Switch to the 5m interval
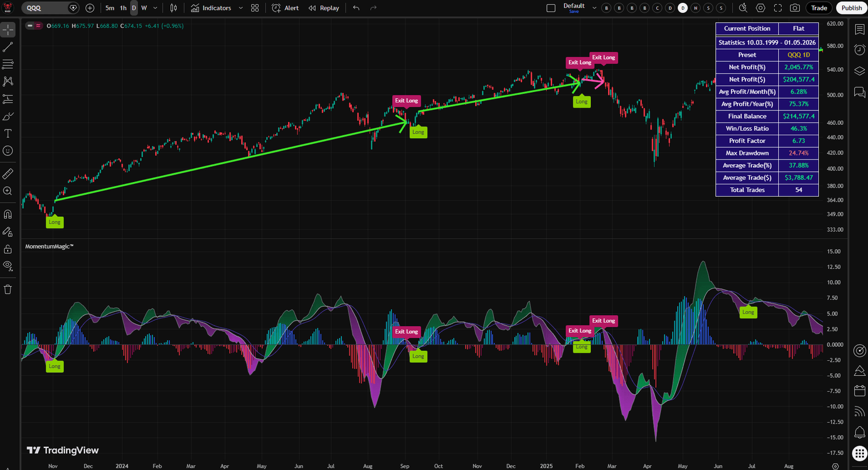 point(110,8)
